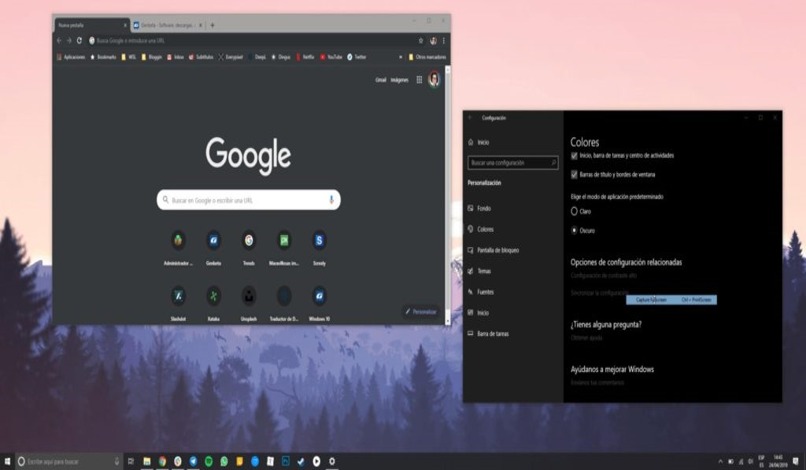Open the Unsplash shortcut tile
The image size is (806, 470).
click(x=249, y=296)
